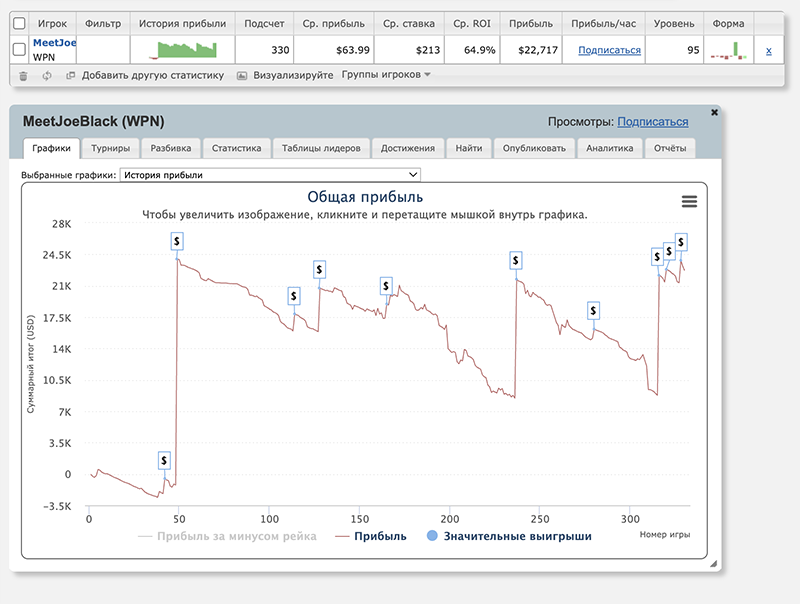The height and width of the screenshot is (604, 800).
Task: Click the trash delete icon below table
Action: [23, 76]
